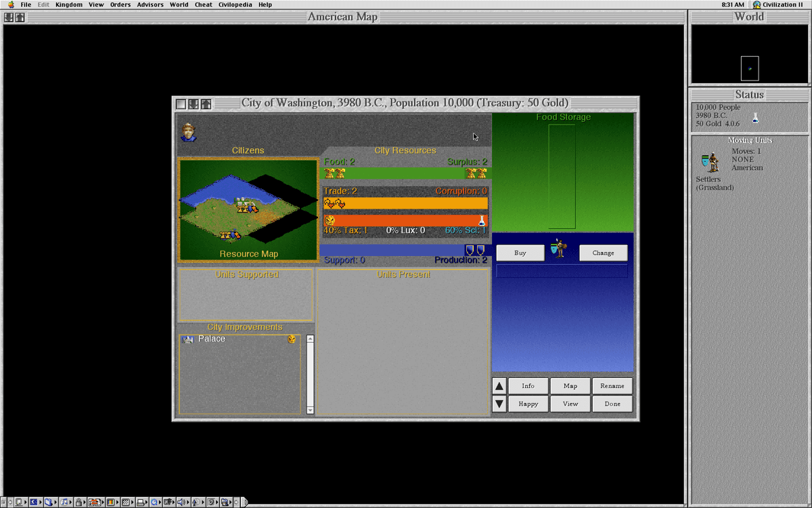The width and height of the screenshot is (812, 508).
Task: Click the Control Strip printer module
Action: 141,503
